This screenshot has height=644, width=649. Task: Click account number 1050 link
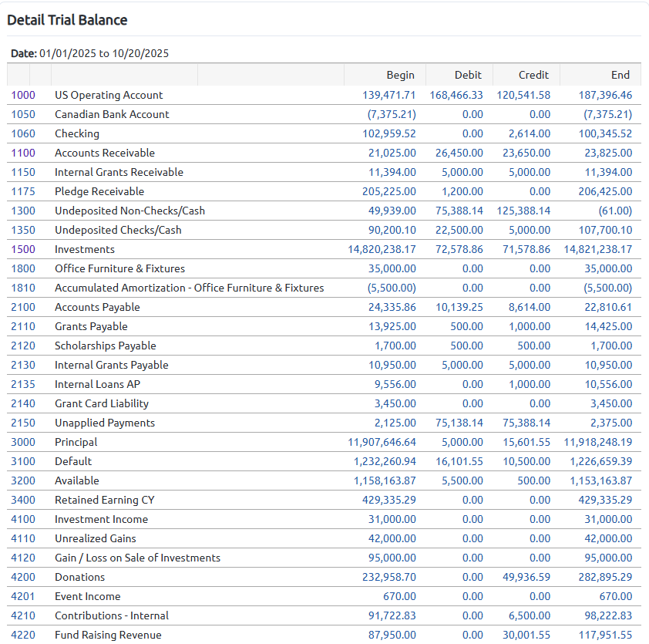pos(22,114)
